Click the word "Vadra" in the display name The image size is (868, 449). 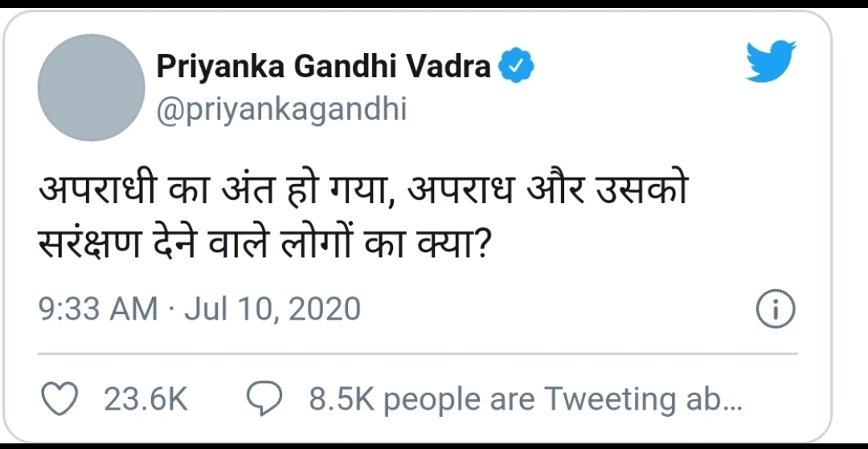449,67
